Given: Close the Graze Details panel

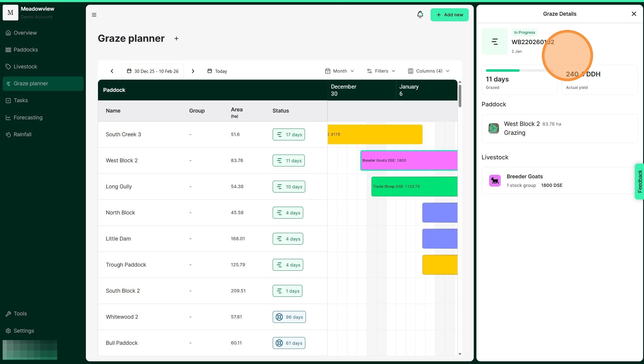Looking at the screenshot, I should (634, 14).
